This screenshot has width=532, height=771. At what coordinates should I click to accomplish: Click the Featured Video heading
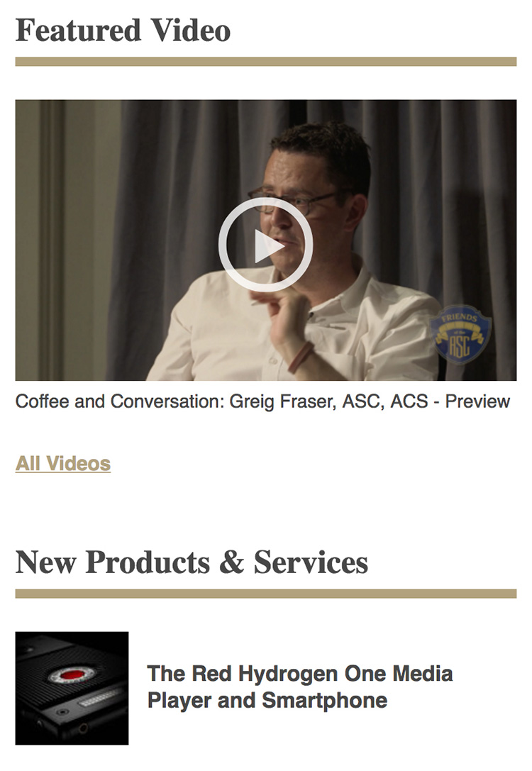coord(123,30)
